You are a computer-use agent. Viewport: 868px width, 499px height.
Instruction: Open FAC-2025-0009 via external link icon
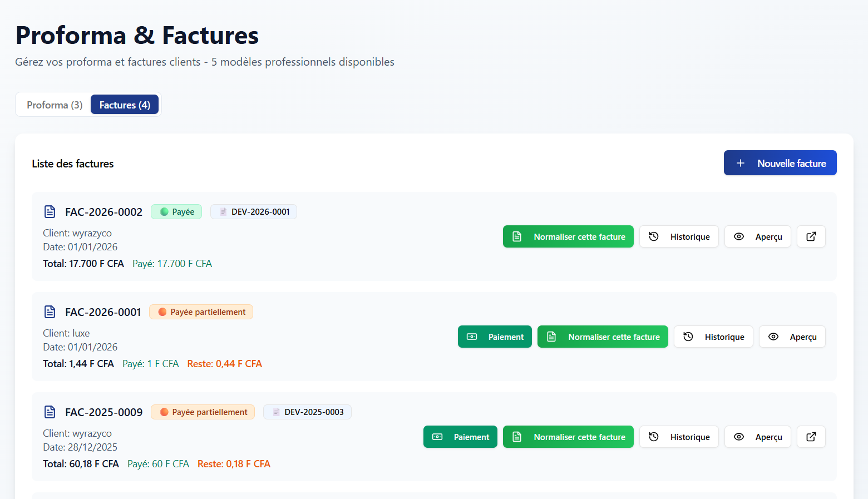click(x=811, y=437)
